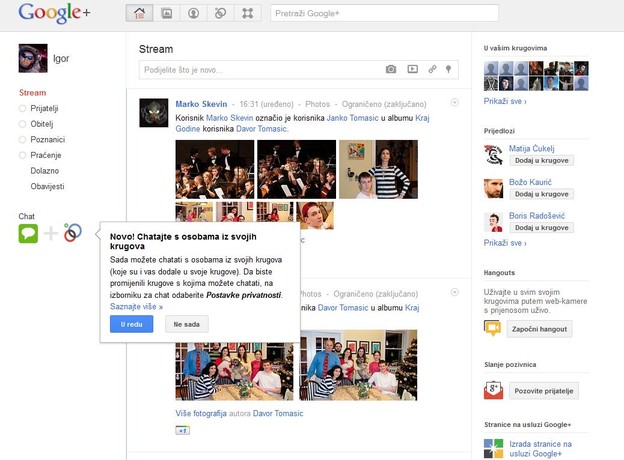Select the Prijatelji circle filter
The image size is (624, 460).
[45, 108]
